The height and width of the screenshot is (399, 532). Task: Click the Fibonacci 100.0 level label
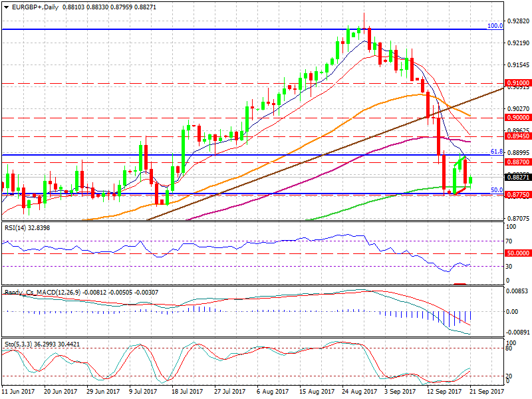pyautogui.click(x=495, y=26)
